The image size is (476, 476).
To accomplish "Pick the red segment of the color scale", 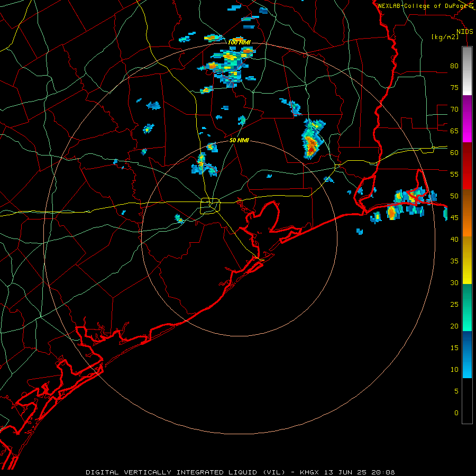I will click(467, 166).
